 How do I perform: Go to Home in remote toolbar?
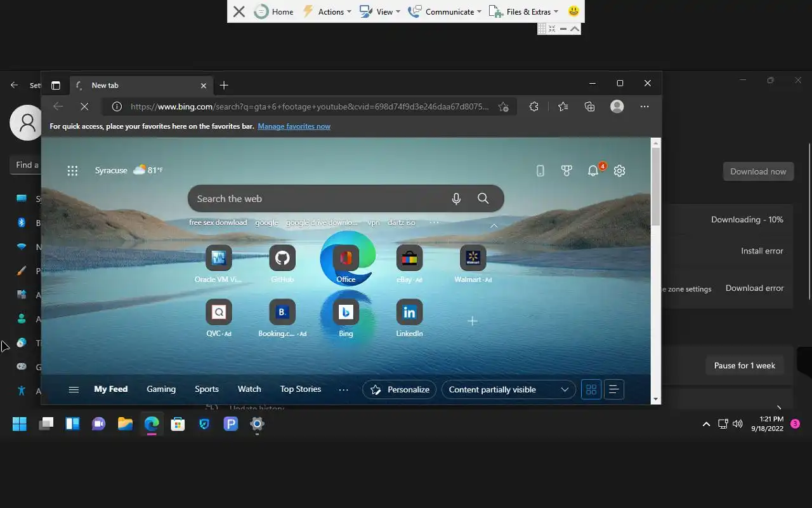click(273, 11)
